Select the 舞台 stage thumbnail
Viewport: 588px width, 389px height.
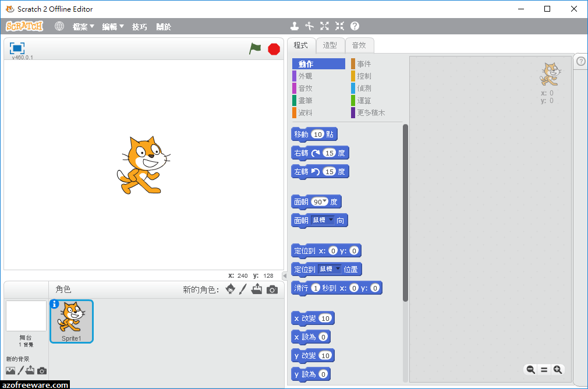coord(26,316)
